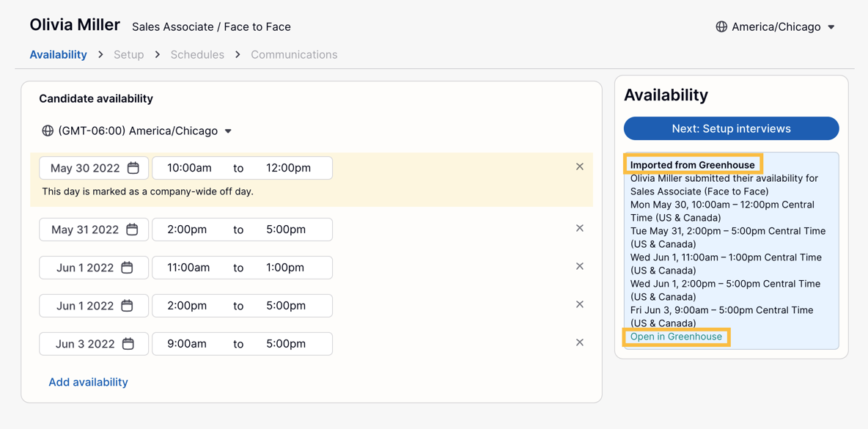The height and width of the screenshot is (429, 868).
Task: Change the 11:00am start time on Jun 1
Action: click(188, 268)
